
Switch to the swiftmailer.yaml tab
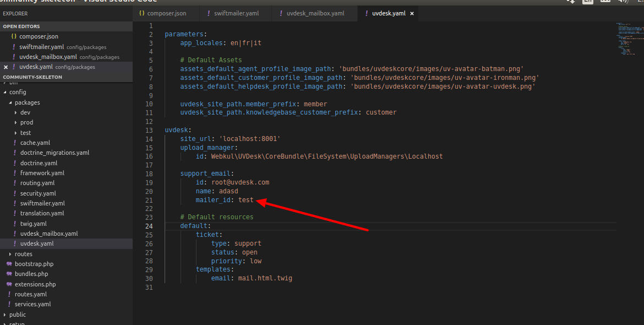pyautogui.click(x=236, y=13)
